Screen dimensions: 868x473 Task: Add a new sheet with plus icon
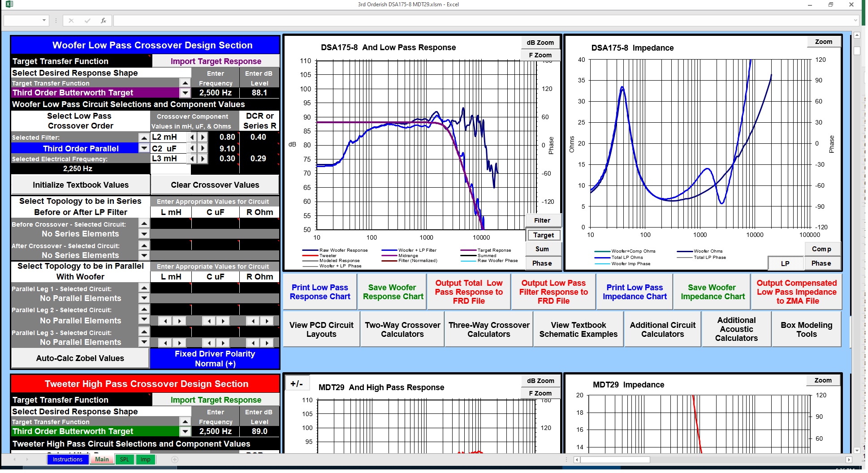tap(175, 460)
